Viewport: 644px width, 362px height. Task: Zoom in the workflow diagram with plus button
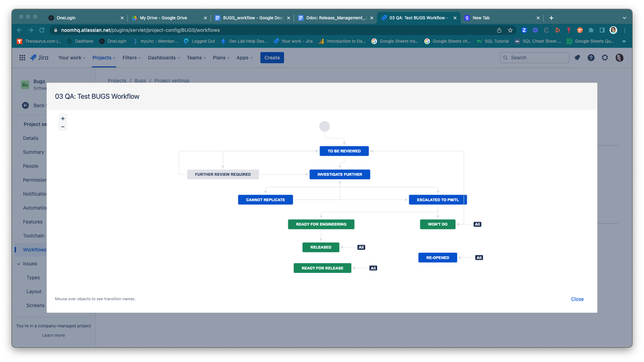(x=63, y=118)
